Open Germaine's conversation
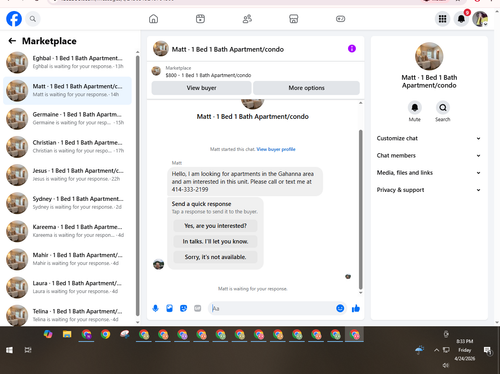Image resolution: width=500 pixels, height=374 pixels. [x=67, y=118]
